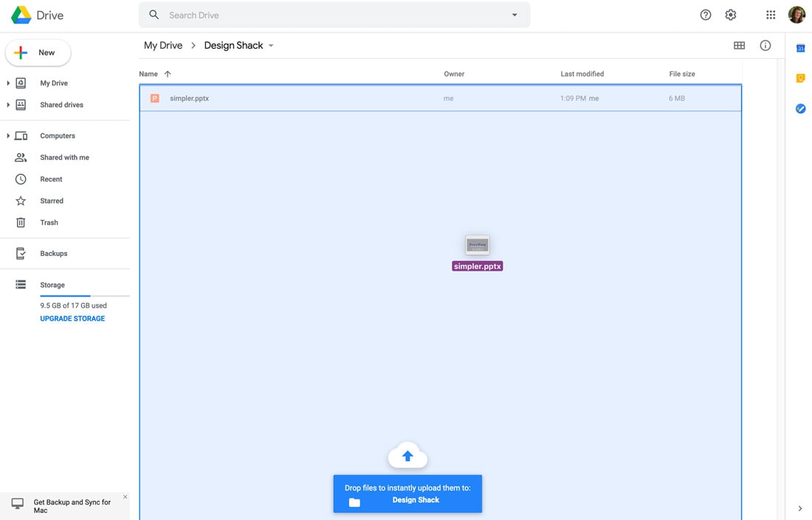Click the Storage icon
The height and width of the screenshot is (520, 812).
coord(21,285)
